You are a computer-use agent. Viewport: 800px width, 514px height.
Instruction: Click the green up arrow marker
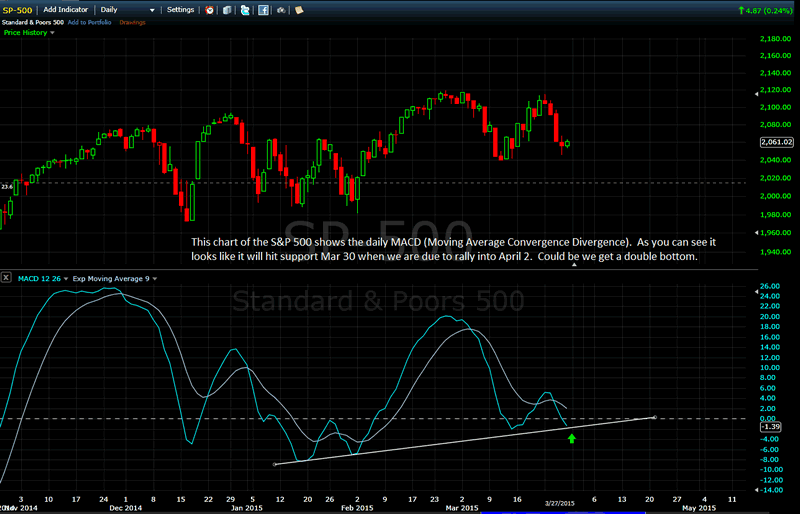point(572,438)
